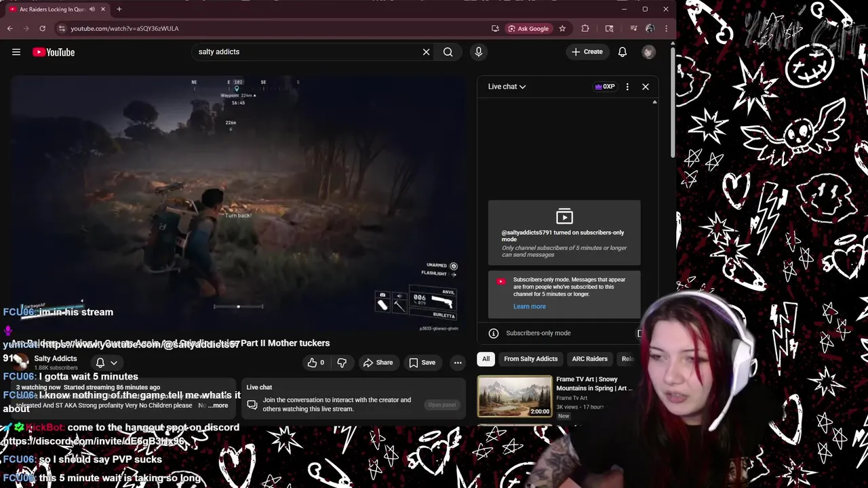Start voice search with the microphone icon
The height and width of the screenshot is (488, 868).
(479, 52)
